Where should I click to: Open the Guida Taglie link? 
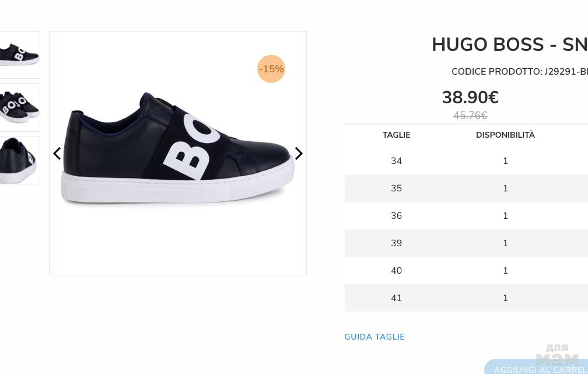point(374,337)
